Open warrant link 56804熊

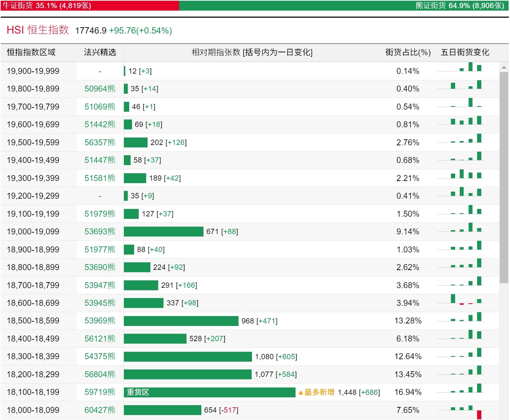point(100,374)
